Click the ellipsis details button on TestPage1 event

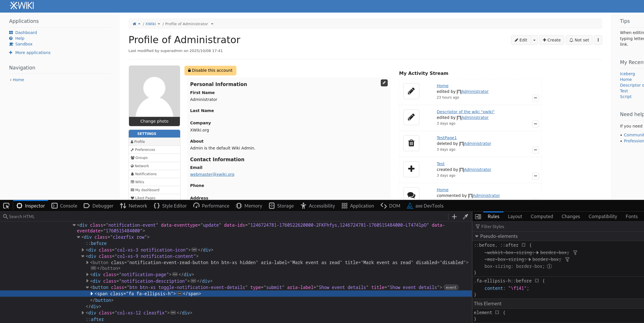point(535,150)
